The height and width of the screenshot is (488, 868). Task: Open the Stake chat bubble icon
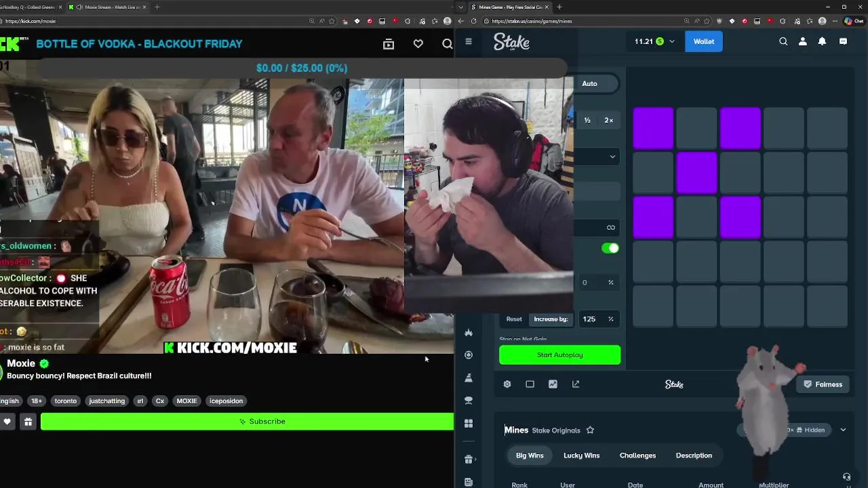(x=843, y=41)
